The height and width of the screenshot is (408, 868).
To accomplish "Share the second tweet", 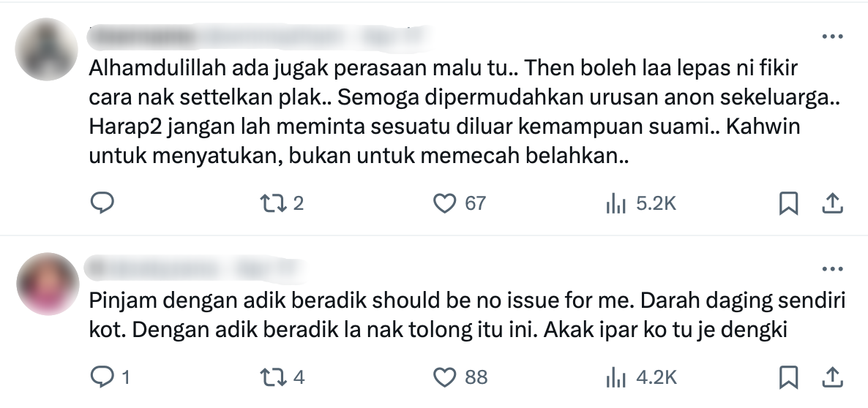I will point(832,377).
